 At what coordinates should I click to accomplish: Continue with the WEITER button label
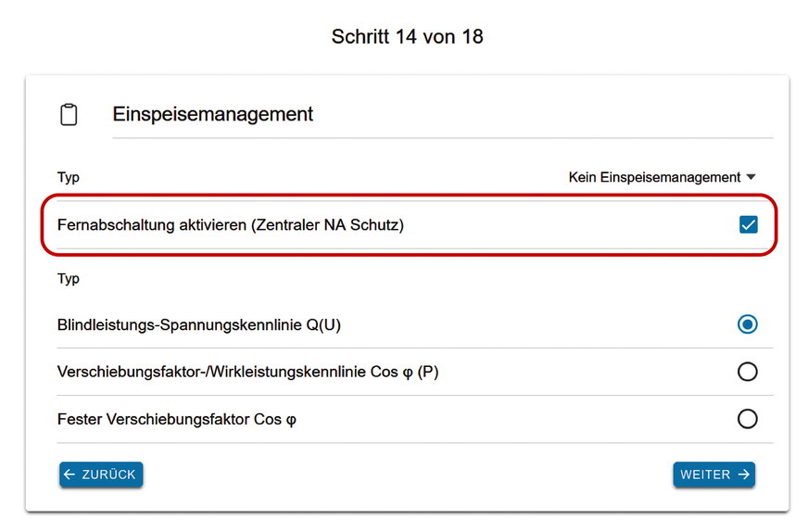coord(705,475)
